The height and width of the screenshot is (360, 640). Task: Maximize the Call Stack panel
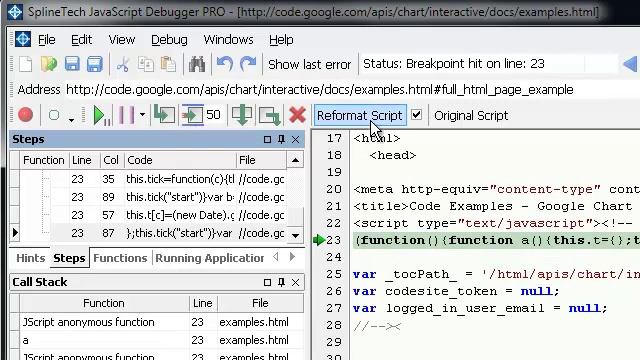tap(267, 282)
